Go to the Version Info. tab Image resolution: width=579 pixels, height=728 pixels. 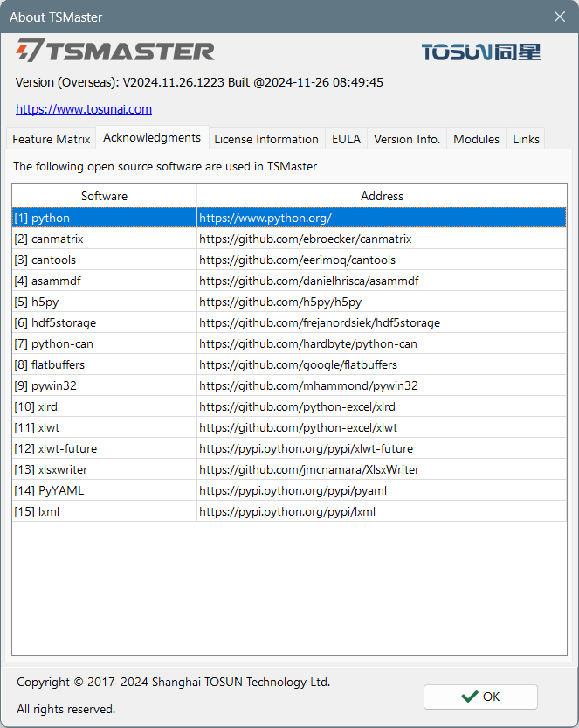(x=407, y=139)
